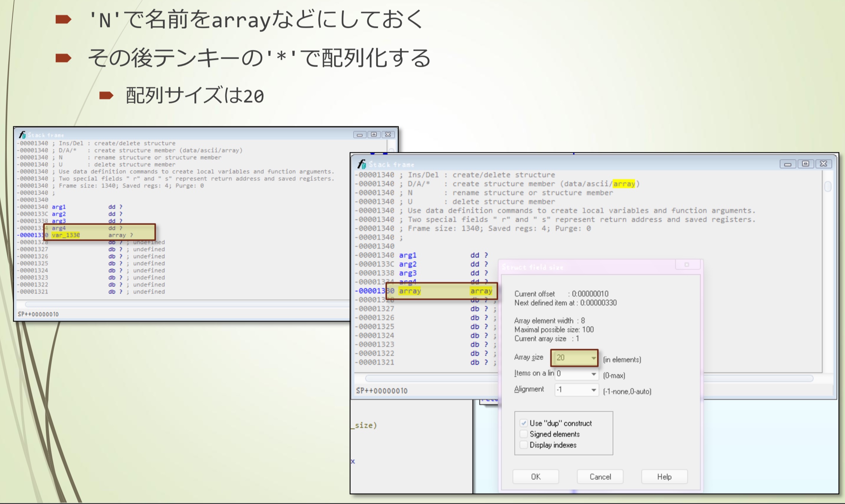Maximize the right Stack frame window
The image size is (845, 504).
tap(805, 164)
